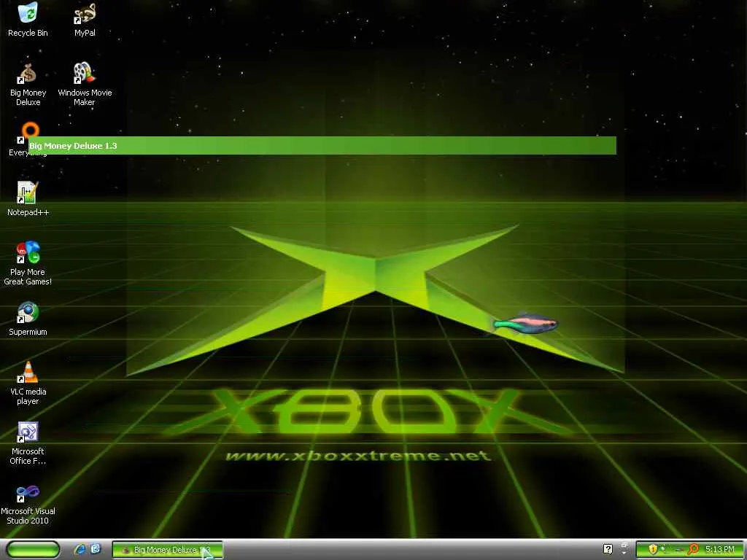Image resolution: width=747 pixels, height=560 pixels.
Task: Activate Big Money Deluxe taskbar button
Action: point(167,550)
